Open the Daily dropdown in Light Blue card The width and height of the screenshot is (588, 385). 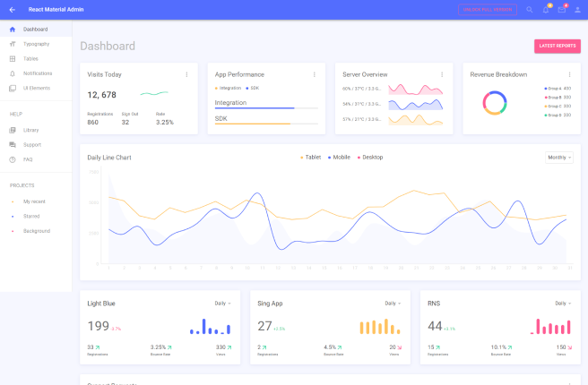[x=222, y=304]
